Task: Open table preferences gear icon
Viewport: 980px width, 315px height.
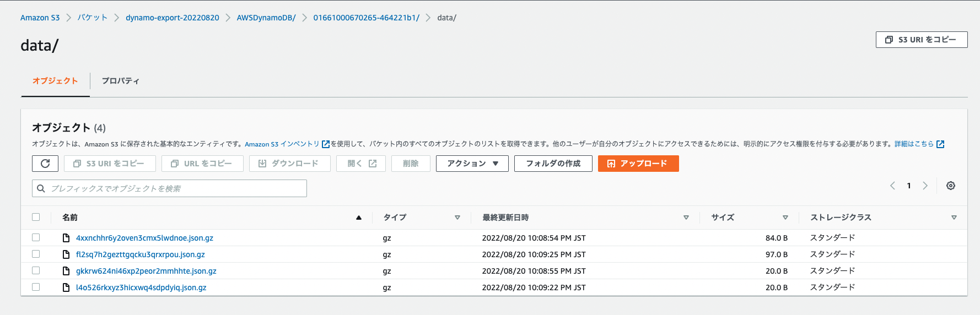Action: (951, 186)
